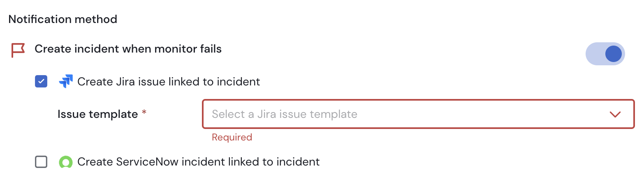
Task: Click the "Create Jira issue linked to incident" label
Action: click(169, 81)
